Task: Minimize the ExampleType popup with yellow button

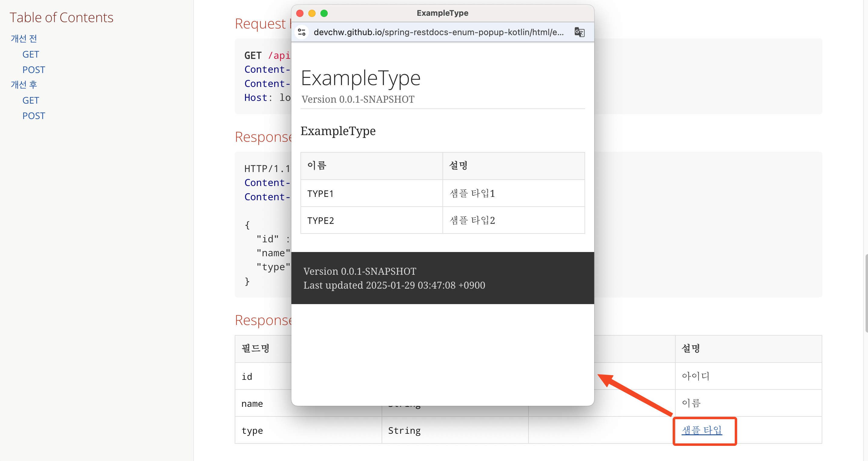Action: pos(312,13)
